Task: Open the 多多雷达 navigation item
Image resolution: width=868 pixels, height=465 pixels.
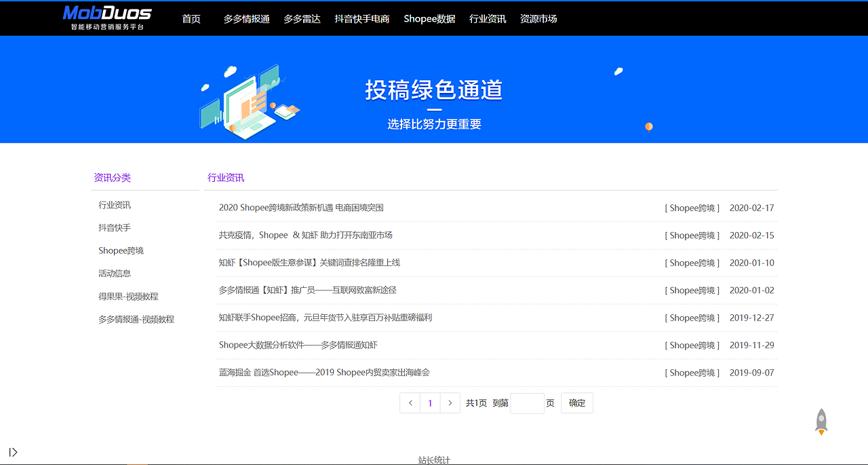Action: tap(302, 19)
